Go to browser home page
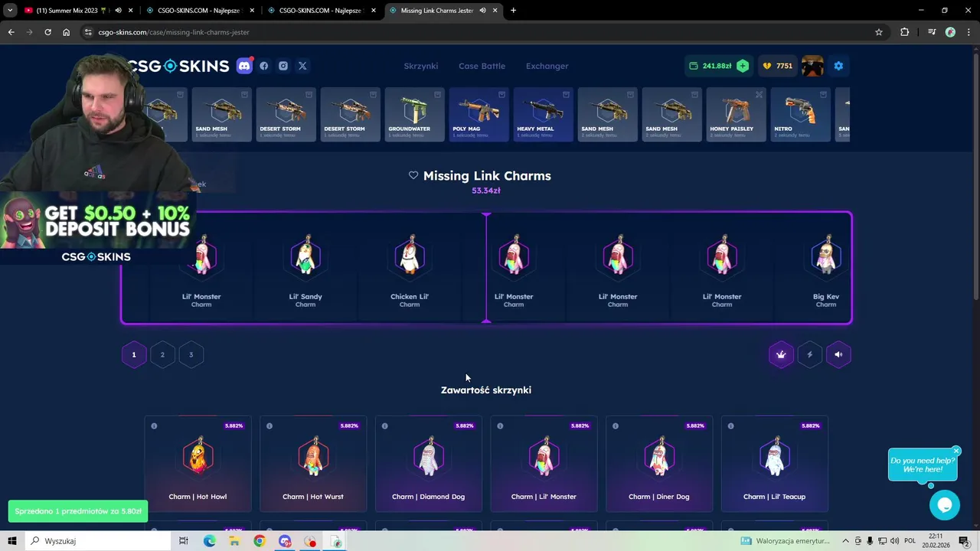Screen dimensions: 980x551 click(66, 32)
